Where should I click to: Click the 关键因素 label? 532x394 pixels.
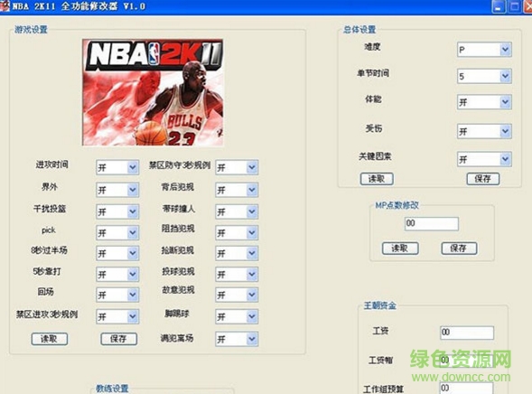point(375,156)
